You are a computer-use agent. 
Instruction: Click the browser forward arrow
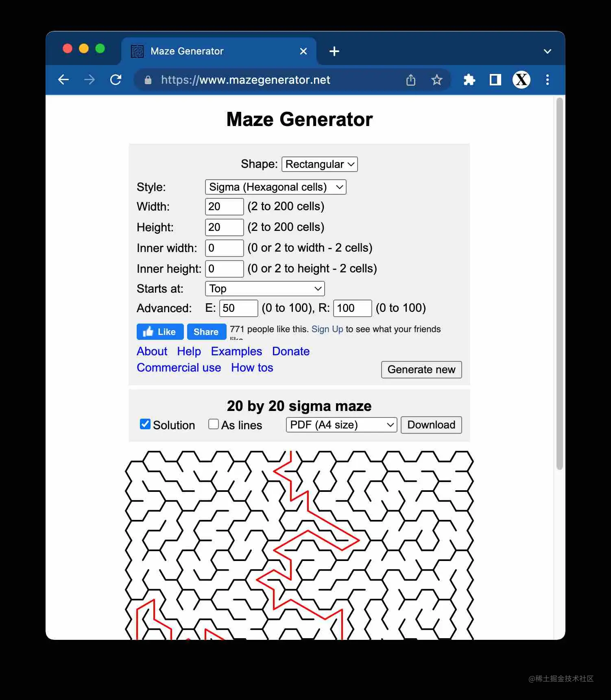click(89, 80)
